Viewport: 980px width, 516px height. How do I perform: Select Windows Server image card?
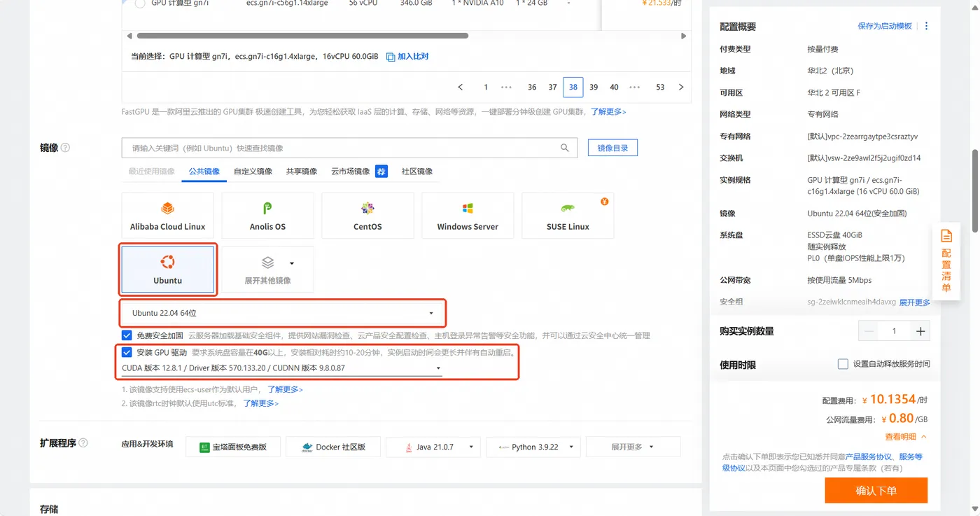(x=468, y=216)
